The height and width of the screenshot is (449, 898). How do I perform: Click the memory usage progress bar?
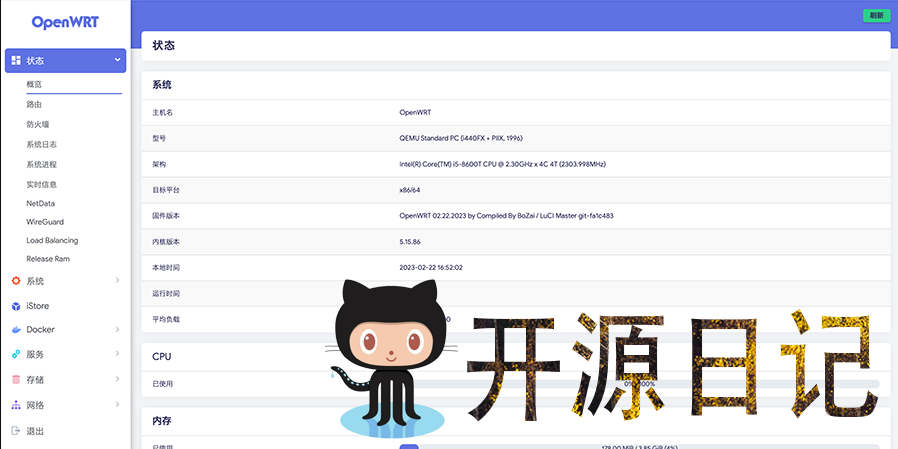639,447
